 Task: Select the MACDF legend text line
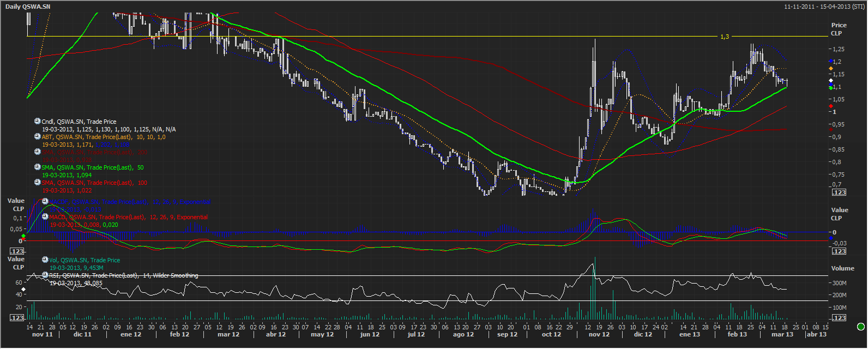coord(131,202)
